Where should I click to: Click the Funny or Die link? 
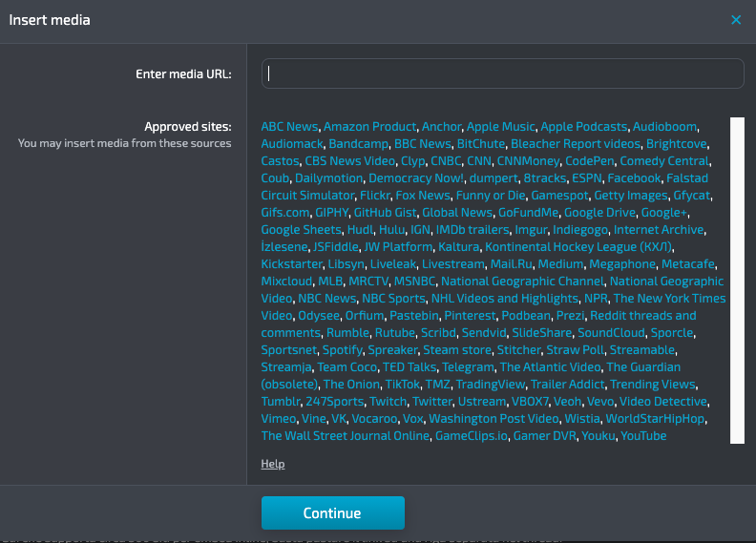coord(491,196)
